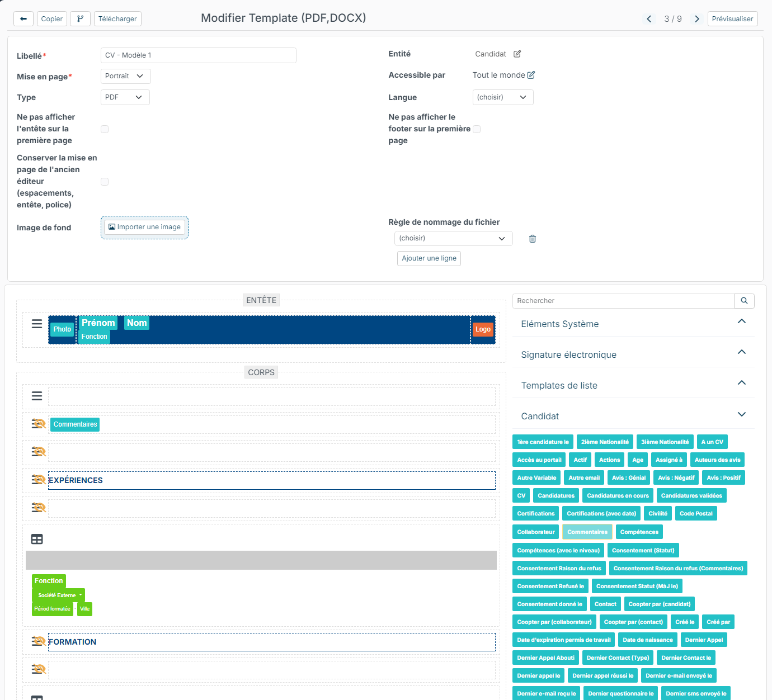Toggle 'Ne pas afficher l'entête' checkbox

tap(105, 129)
